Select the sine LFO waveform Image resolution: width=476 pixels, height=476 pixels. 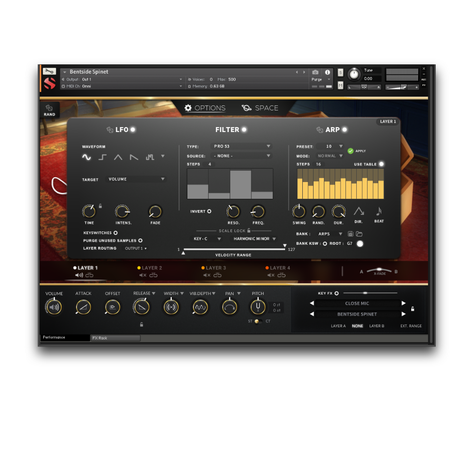(x=86, y=157)
